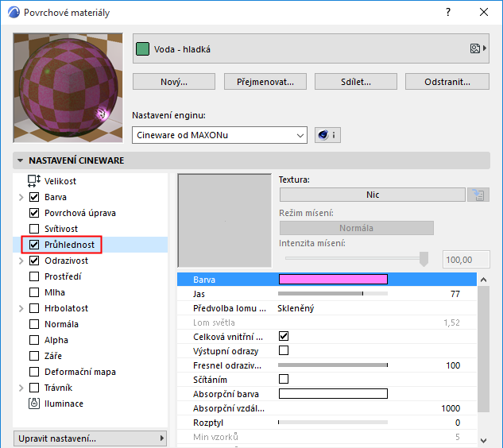Viewport: 503px width, 448px height.
Task: Uncheck Celková vnitřní checkbox
Action: 284,336
